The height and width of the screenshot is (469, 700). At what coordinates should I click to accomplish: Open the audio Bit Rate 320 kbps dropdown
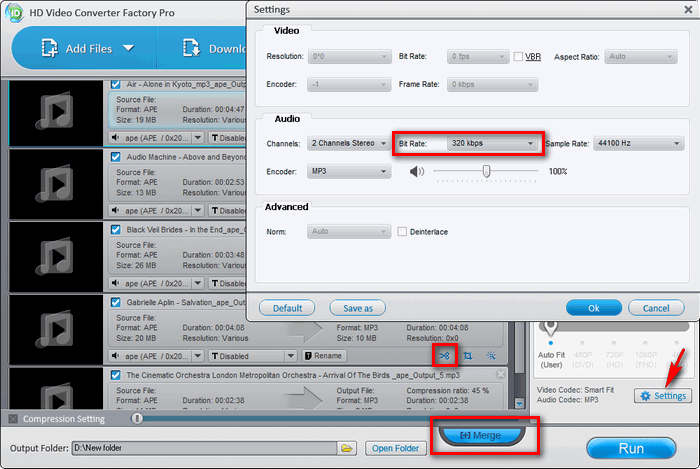(492, 143)
